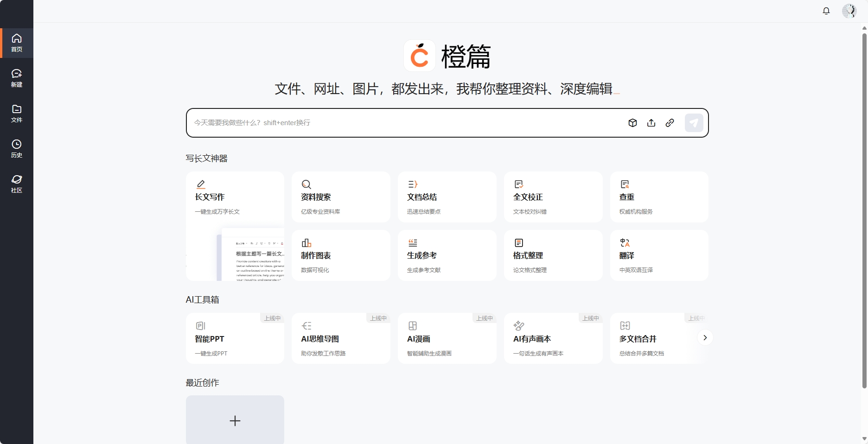Viewport: 868px width, 444px height.
Task: Open the notification bell
Action: 826,11
